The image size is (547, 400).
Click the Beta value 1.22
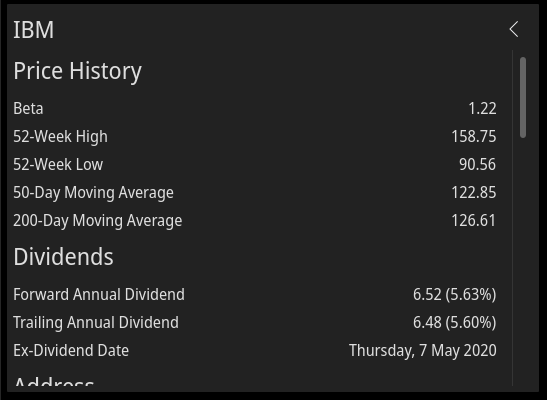coord(482,108)
